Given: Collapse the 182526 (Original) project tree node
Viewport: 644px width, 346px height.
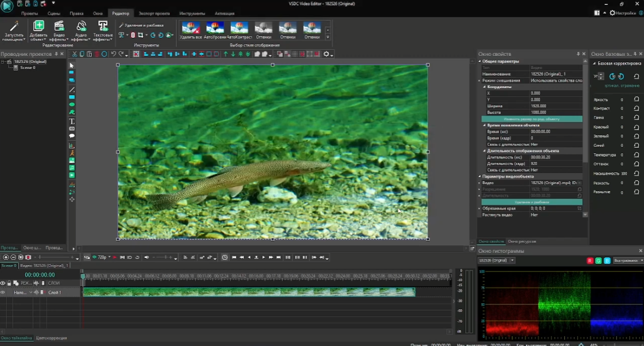Looking at the screenshot, I should click(x=3, y=62).
